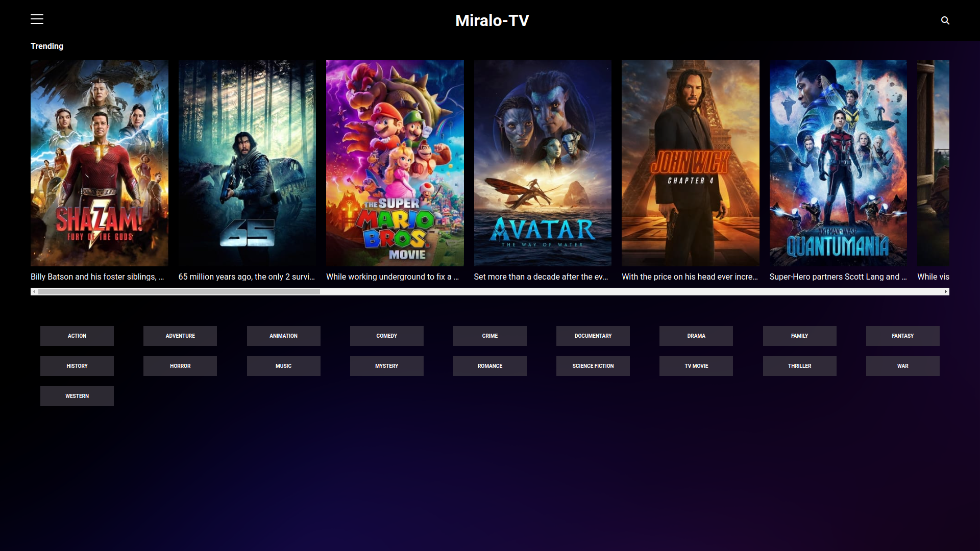
Task: Open the Quantumania movie poster
Action: tap(838, 163)
